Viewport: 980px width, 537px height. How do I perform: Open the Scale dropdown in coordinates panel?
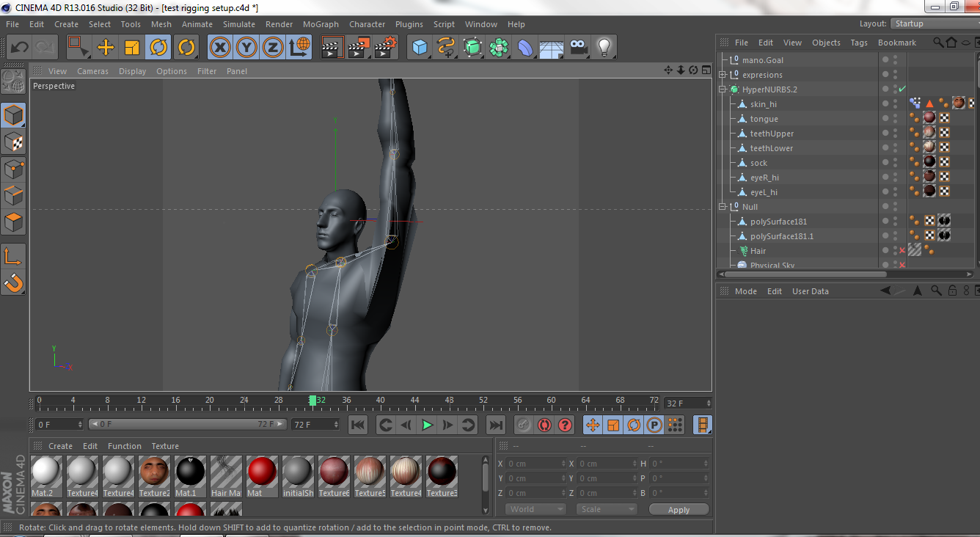606,509
